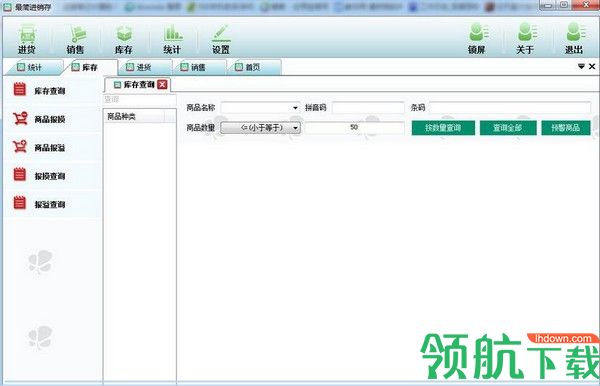Open the 库存 inventory toolbar icon
Image resolution: width=600 pixels, height=386 pixels.
pos(124,39)
